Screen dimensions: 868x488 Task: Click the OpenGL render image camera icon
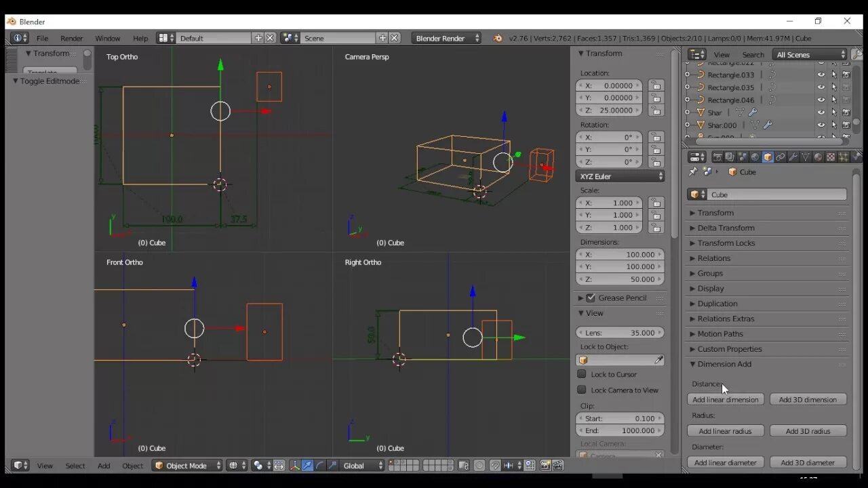tap(545, 466)
